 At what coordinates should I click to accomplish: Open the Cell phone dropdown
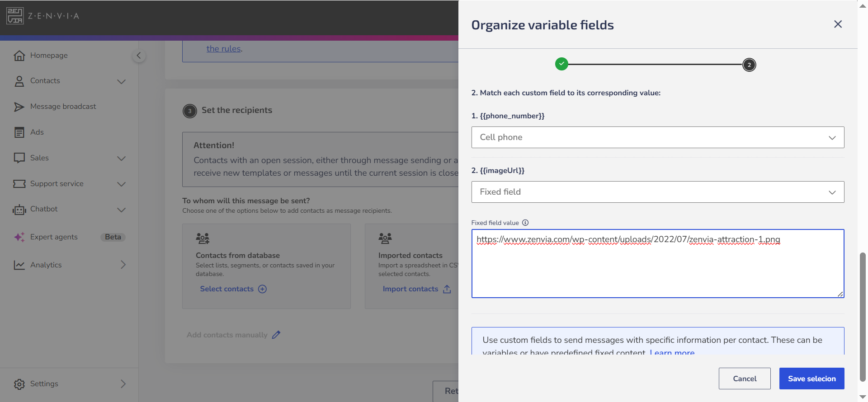(x=658, y=137)
